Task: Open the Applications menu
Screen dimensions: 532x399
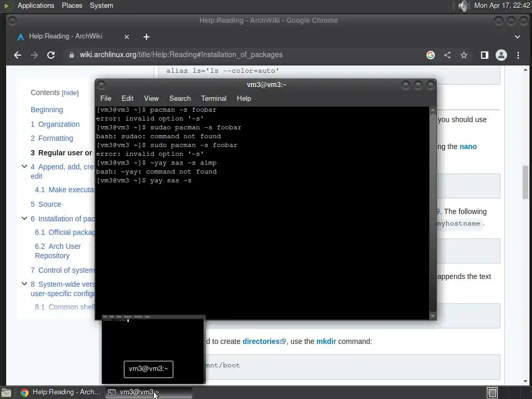Action: tap(36, 5)
